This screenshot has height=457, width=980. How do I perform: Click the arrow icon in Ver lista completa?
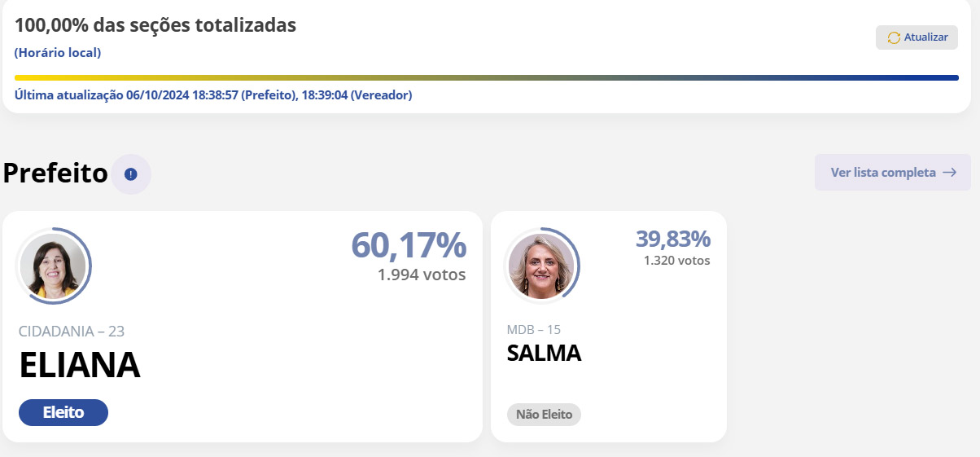point(949,173)
